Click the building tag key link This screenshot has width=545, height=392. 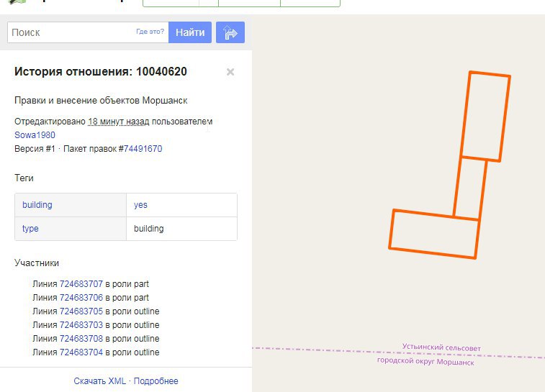37,205
